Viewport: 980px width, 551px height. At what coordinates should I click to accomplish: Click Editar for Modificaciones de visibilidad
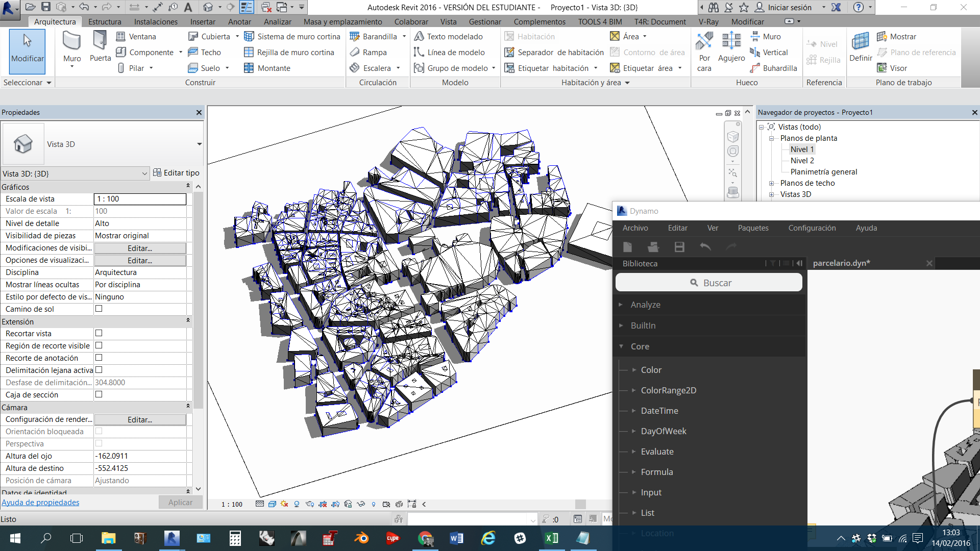[x=140, y=248]
